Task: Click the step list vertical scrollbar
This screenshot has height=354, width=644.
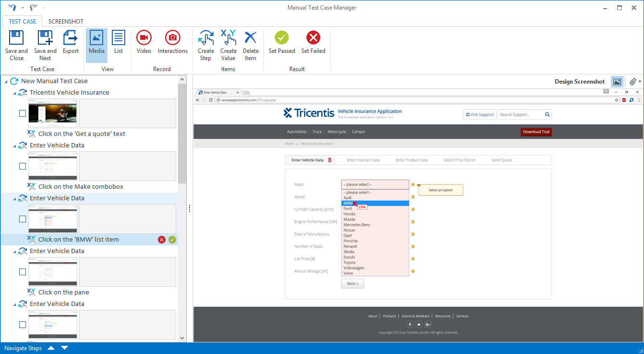Action: (182, 134)
